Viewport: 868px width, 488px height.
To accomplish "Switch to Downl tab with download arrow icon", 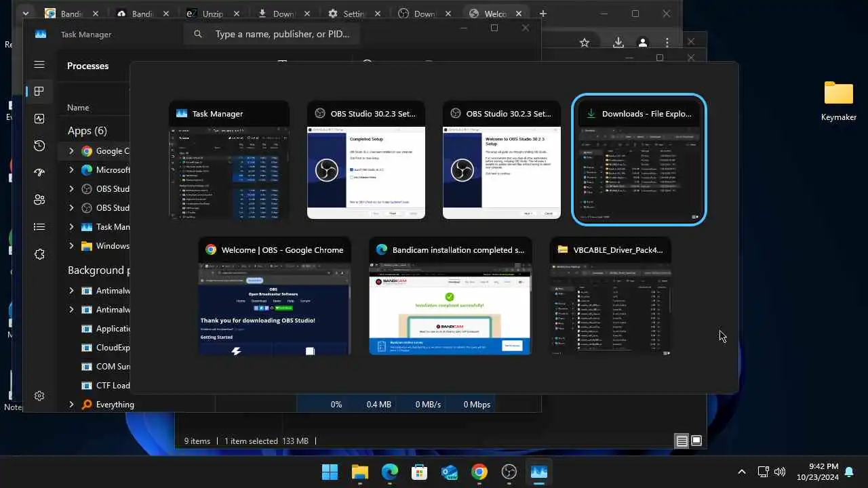I will click(285, 13).
